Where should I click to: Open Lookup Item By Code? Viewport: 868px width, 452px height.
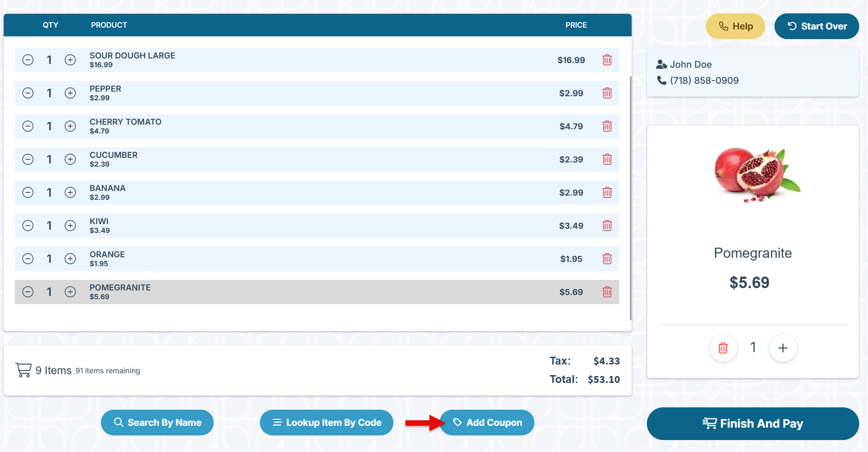[x=327, y=423]
